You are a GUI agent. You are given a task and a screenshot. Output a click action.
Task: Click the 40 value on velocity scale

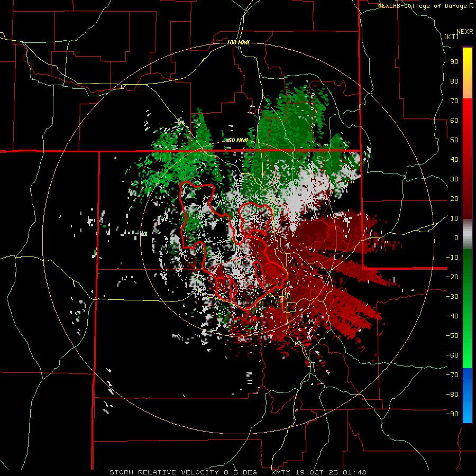pyautogui.click(x=454, y=160)
